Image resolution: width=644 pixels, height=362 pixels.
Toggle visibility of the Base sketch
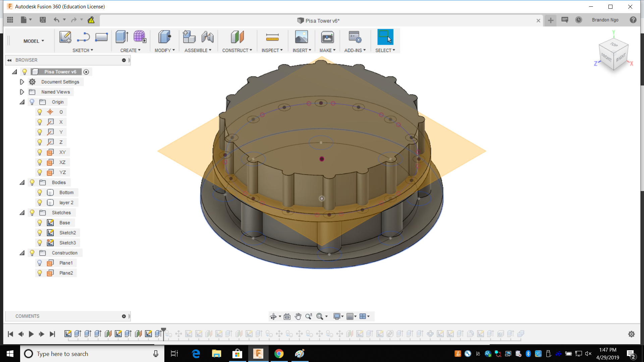[40, 223]
